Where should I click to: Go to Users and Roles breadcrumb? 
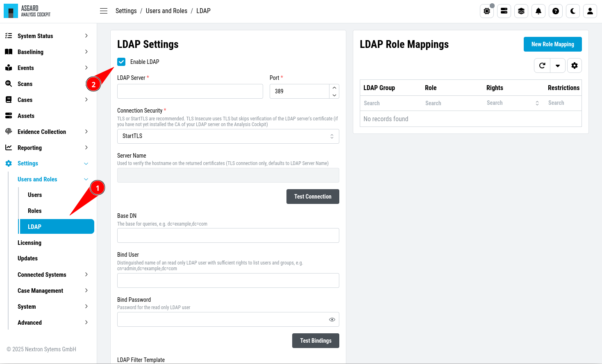166,11
